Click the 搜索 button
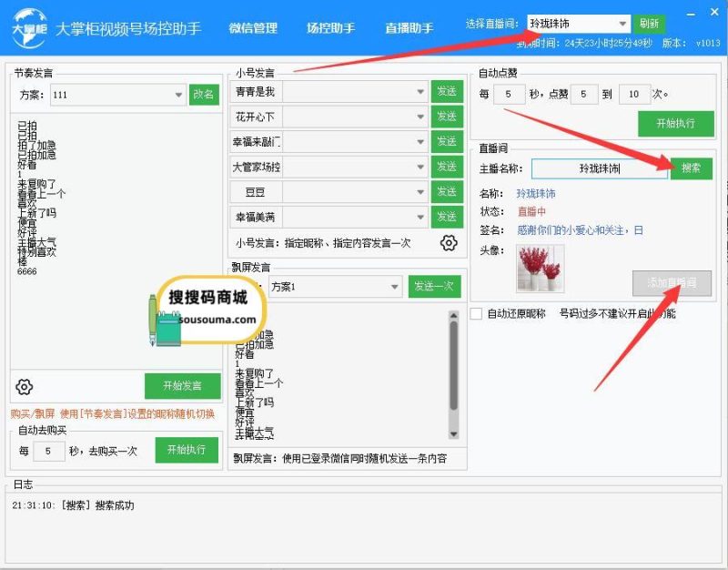This screenshot has height=570, width=728. pos(692,168)
